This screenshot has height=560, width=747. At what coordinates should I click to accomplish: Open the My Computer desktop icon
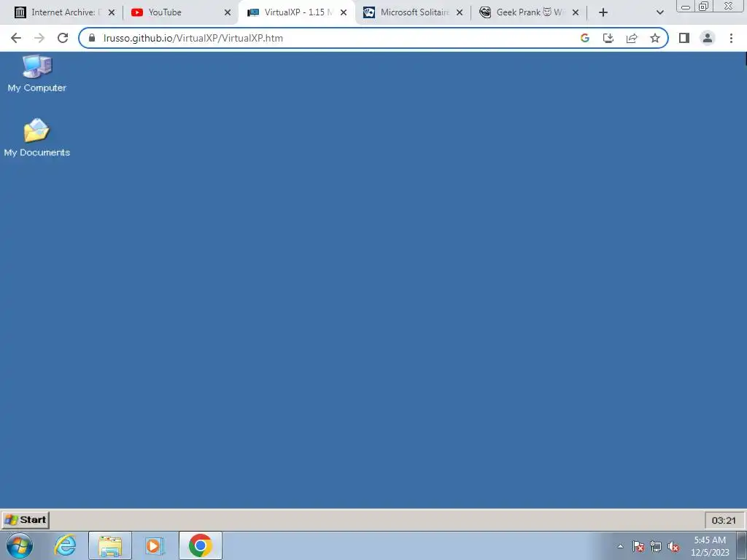click(36, 73)
